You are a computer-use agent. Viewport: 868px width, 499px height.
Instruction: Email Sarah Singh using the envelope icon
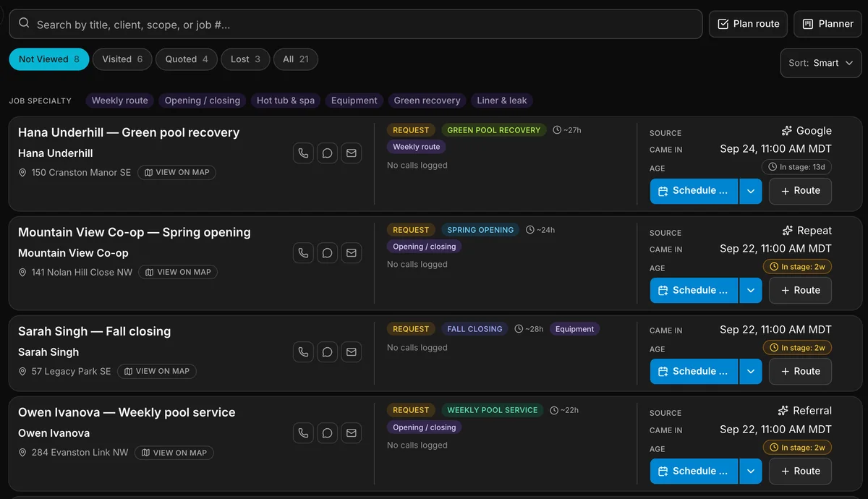pos(351,352)
